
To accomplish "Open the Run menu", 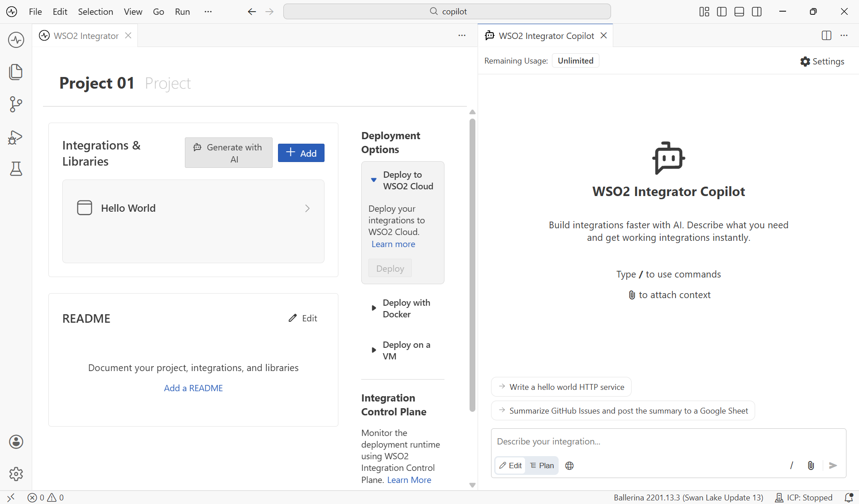I will point(183,12).
